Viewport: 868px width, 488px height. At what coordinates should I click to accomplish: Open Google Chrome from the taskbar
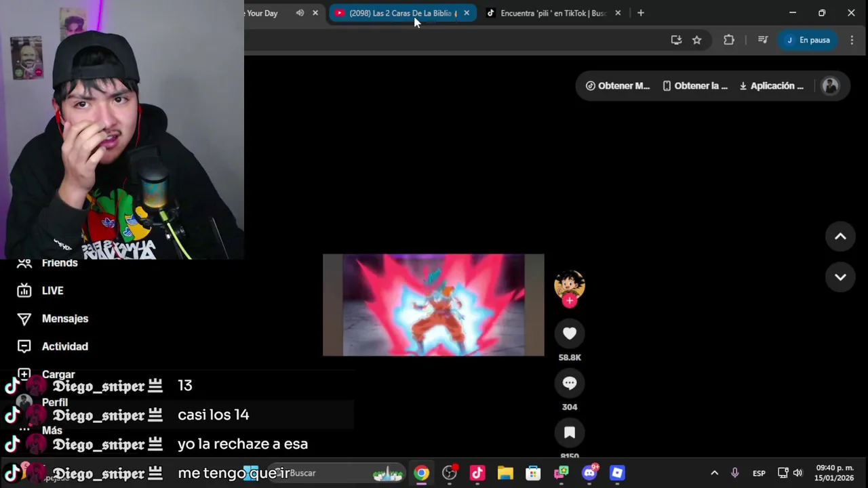pos(422,473)
